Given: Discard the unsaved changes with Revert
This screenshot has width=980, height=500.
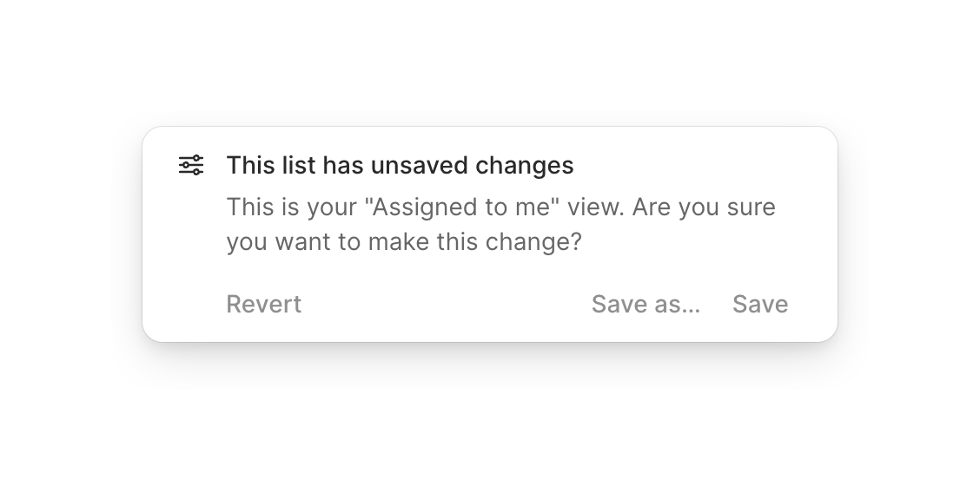Looking at the screenshot, I should (x=264, y=304).
